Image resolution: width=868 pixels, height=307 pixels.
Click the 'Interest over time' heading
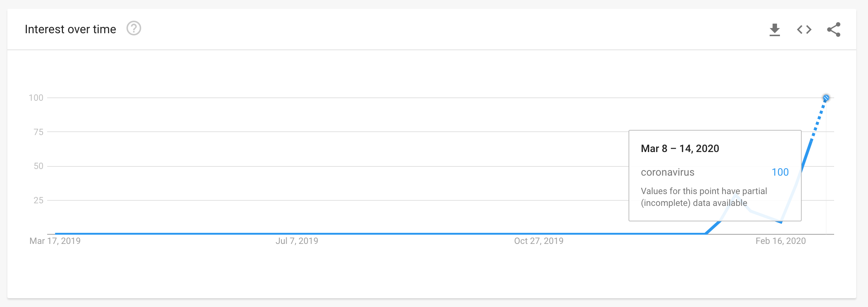70,29
